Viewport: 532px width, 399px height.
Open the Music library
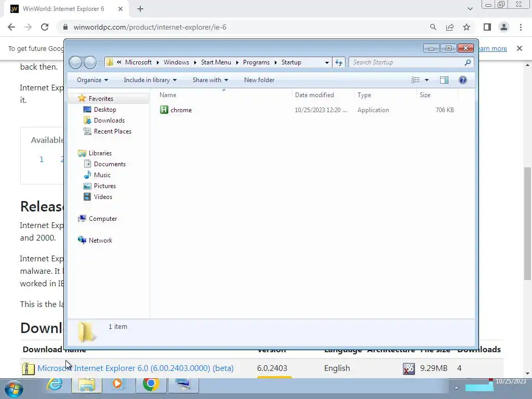102,175
